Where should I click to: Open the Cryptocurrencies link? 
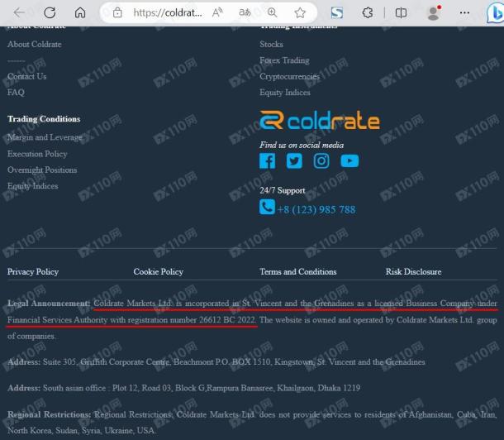pyautogui.click(x=290, y=77)
